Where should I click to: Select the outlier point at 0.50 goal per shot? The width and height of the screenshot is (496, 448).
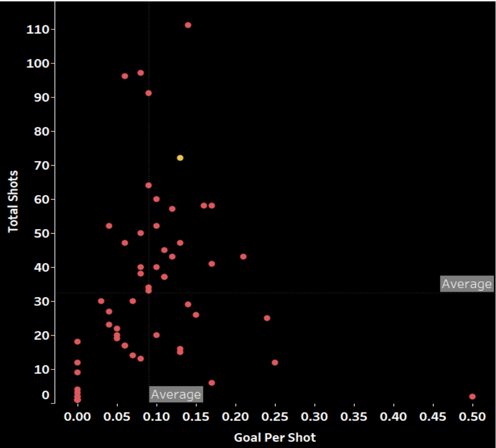tap(472, 397)
